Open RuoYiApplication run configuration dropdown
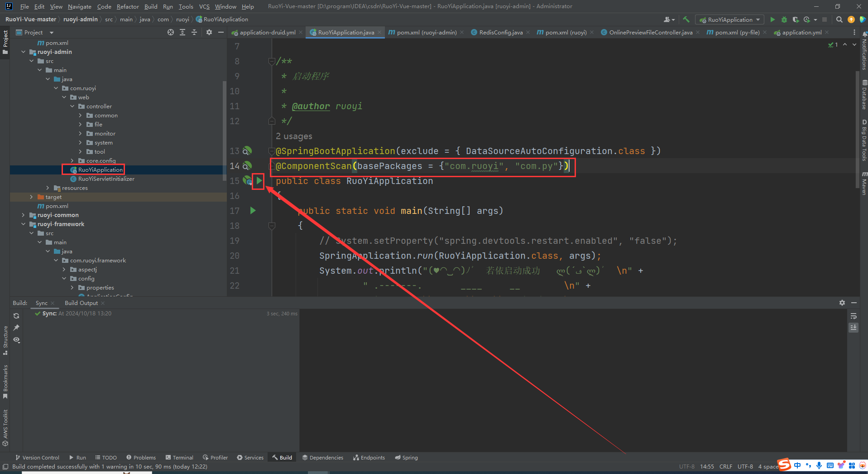This screenshot has height=474, width=868. pos(729,19)
